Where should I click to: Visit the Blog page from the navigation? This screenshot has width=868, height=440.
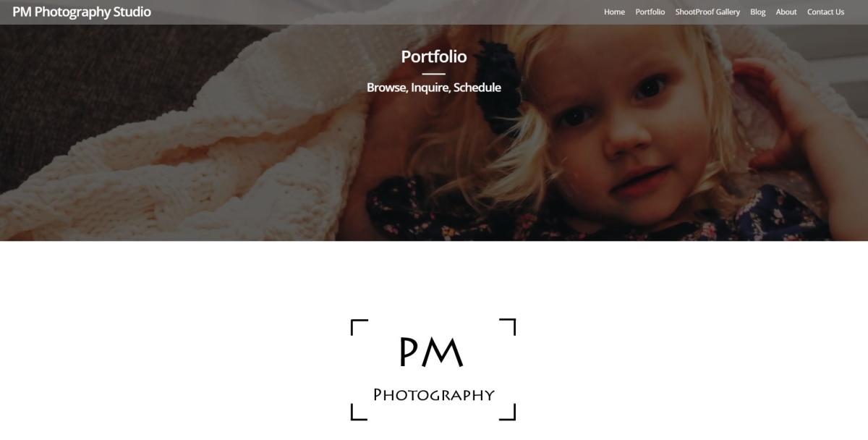758,12
